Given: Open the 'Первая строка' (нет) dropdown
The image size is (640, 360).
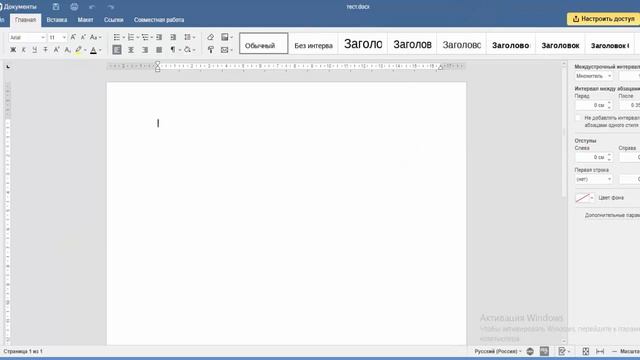Looking at the screenshot, I should coord(593,179).
